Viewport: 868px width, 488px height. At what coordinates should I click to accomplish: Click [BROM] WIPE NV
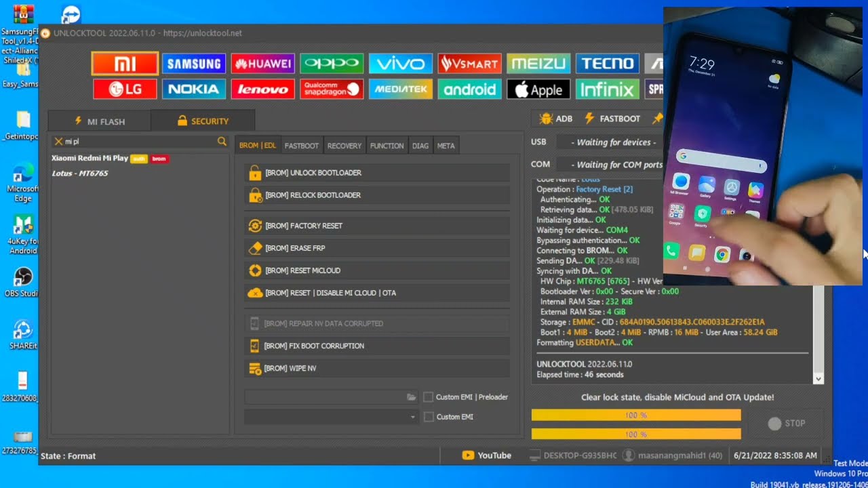376,368
